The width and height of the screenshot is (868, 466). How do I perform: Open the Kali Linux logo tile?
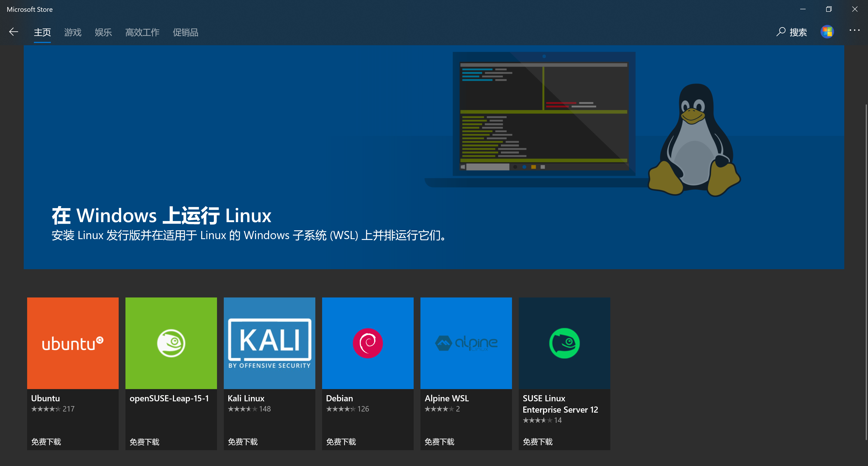click(x=270, y=343)
